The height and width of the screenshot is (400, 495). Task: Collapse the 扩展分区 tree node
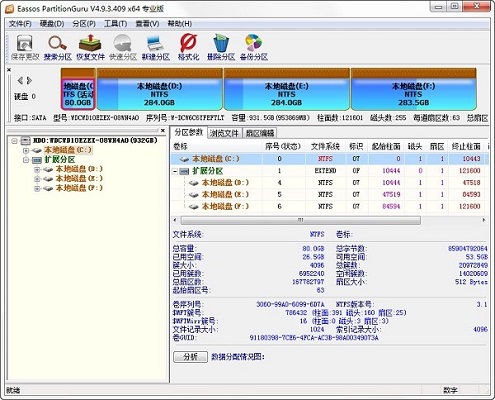tap(26, 160)
